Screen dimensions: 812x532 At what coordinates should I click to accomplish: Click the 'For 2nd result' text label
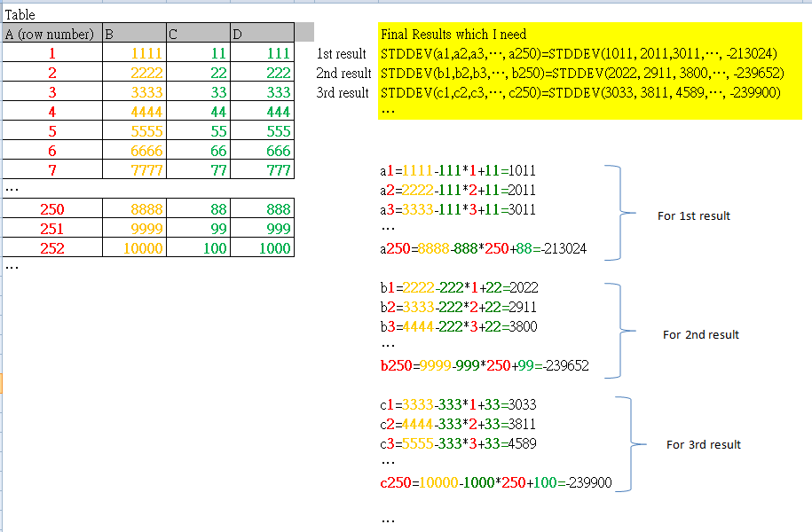[700, 334]
